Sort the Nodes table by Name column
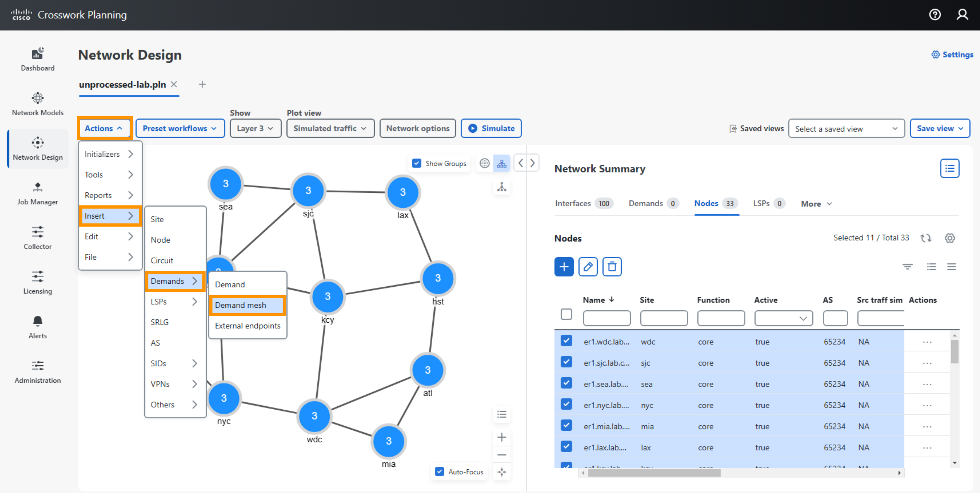This screenshot has width=980, height=493. [x=598, y=300]
